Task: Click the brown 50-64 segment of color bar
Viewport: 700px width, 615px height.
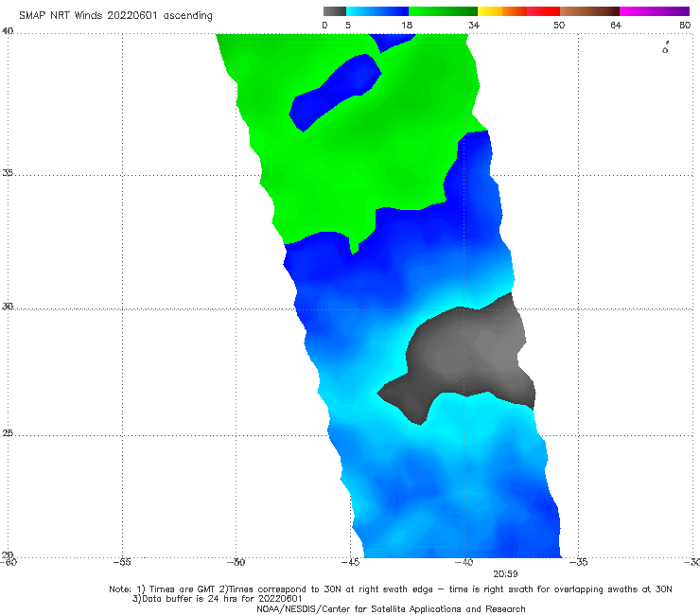Action: click(589, 11)
